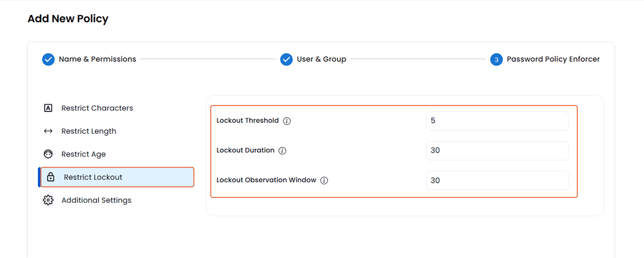Open the User & Group step
644x258 pixels.
[x=321, y=59]
